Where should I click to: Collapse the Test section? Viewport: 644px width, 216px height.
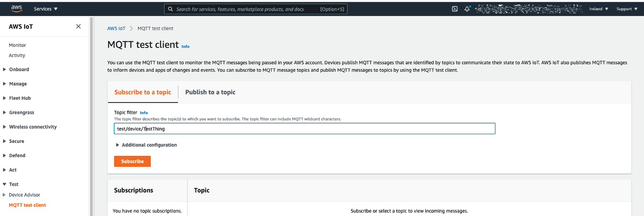coord(11,184)
